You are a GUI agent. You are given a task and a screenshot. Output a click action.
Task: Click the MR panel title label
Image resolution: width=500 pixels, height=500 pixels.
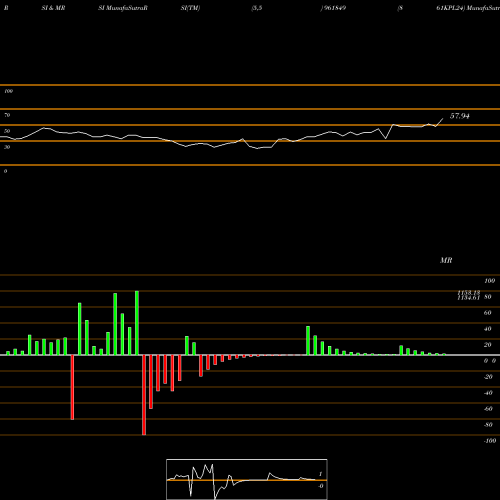pyautogui.click(x=446, y=260)
